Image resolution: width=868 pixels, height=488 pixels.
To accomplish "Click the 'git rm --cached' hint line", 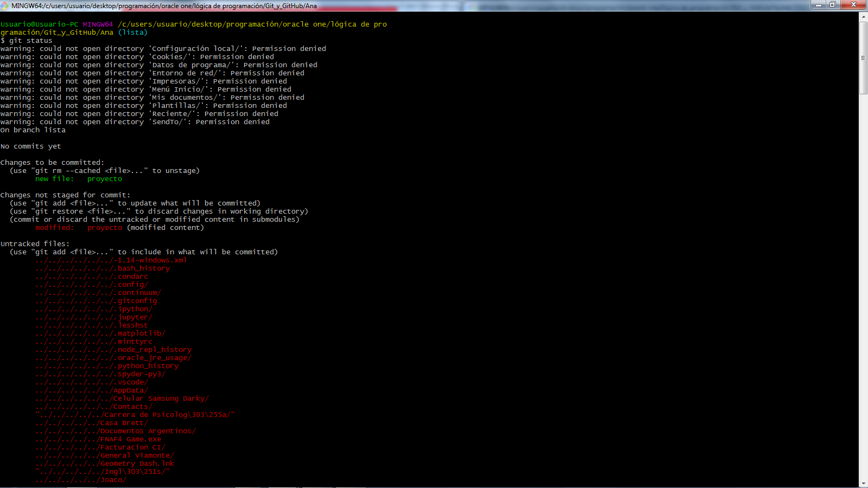I will tap(105, 171).
